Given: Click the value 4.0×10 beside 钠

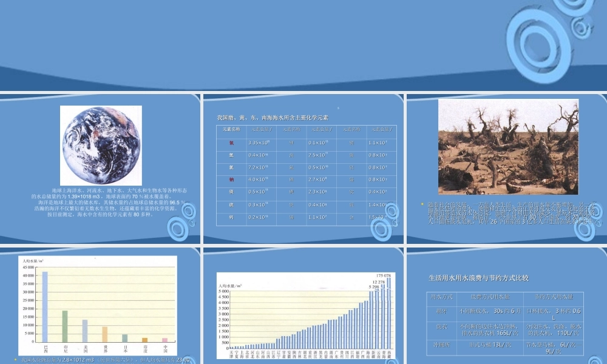Looking at the screenshot, I should (258, 180).
